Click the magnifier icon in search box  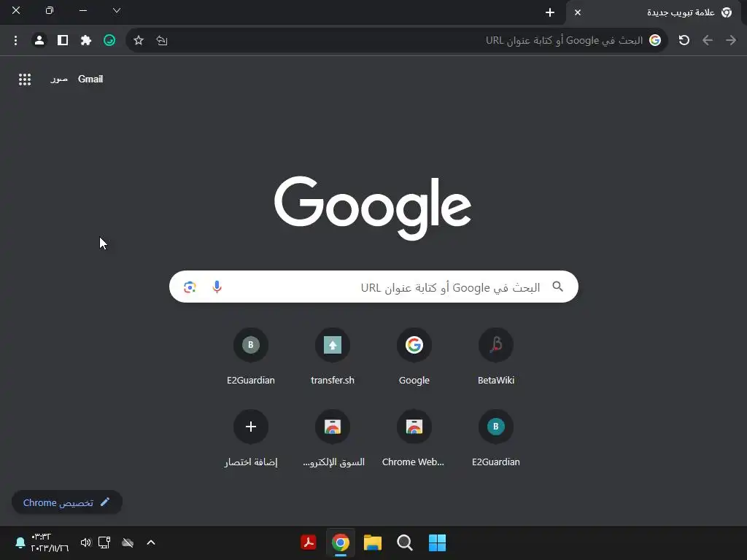(x=557, y=287)
